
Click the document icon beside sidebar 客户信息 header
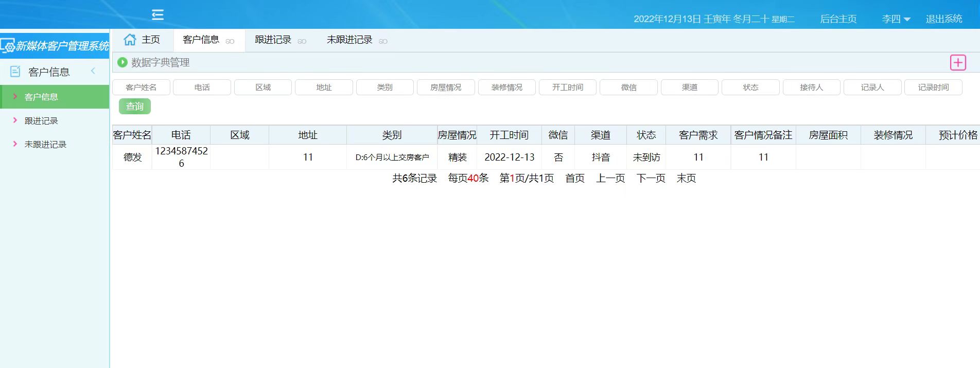(x=15, y=72)
